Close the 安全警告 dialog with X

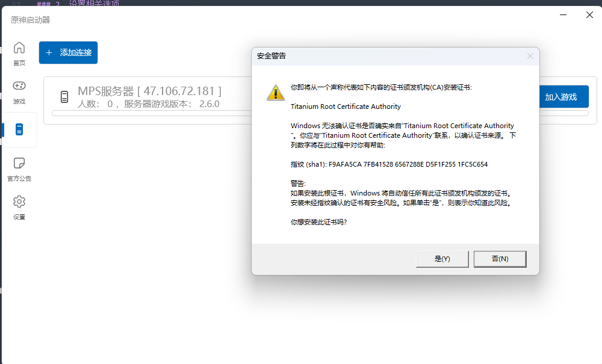[x=530, y=56]
